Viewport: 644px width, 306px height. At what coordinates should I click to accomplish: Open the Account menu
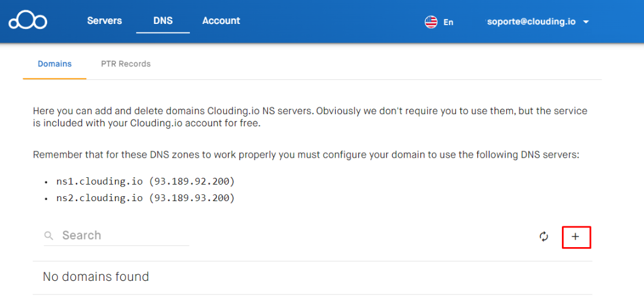pos(221,21)
